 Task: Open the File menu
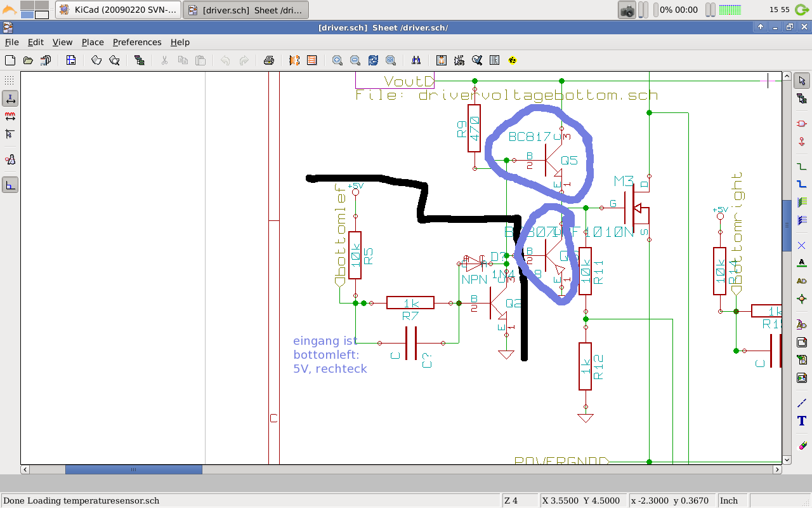[x=12, y=42]
